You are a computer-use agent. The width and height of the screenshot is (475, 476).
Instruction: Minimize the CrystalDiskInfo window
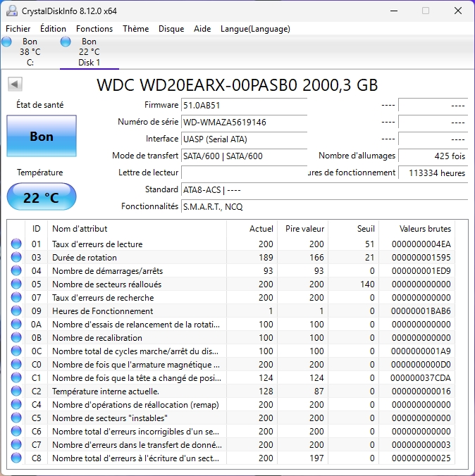[394, 11]
